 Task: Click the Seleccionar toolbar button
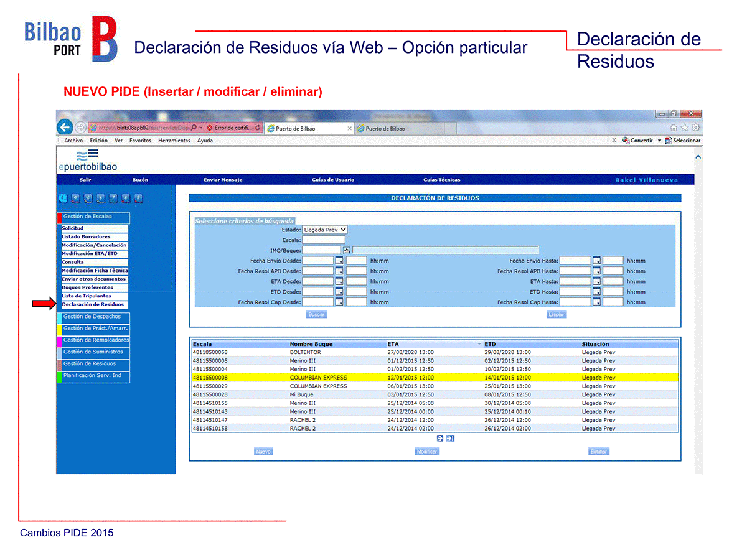click(683, 141)
